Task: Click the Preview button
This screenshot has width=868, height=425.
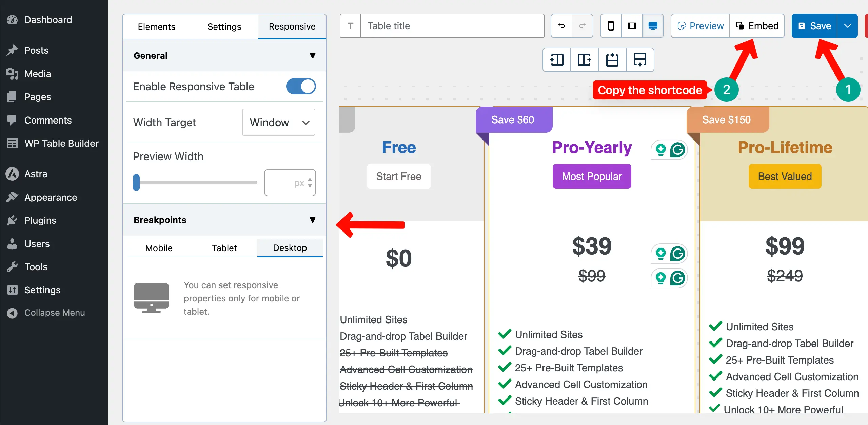Action: pos(700,26)
